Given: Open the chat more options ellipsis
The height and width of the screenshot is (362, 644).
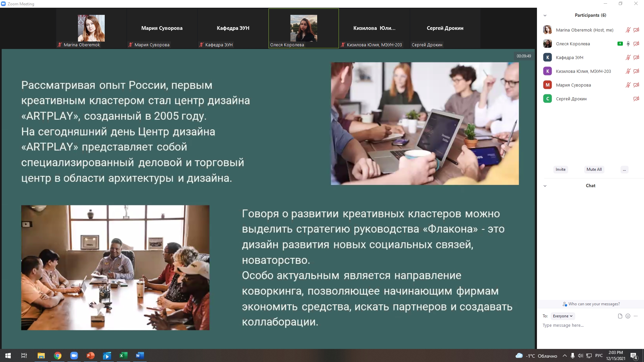Looking at the screenshot, I should pyautogui.click(x=636, y=316).
